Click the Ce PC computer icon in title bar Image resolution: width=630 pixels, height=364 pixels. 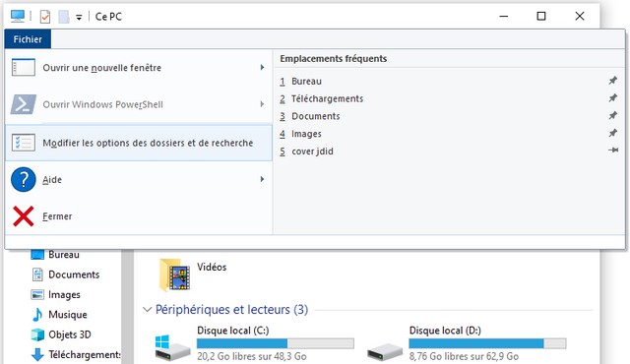[x=18, y=16]
